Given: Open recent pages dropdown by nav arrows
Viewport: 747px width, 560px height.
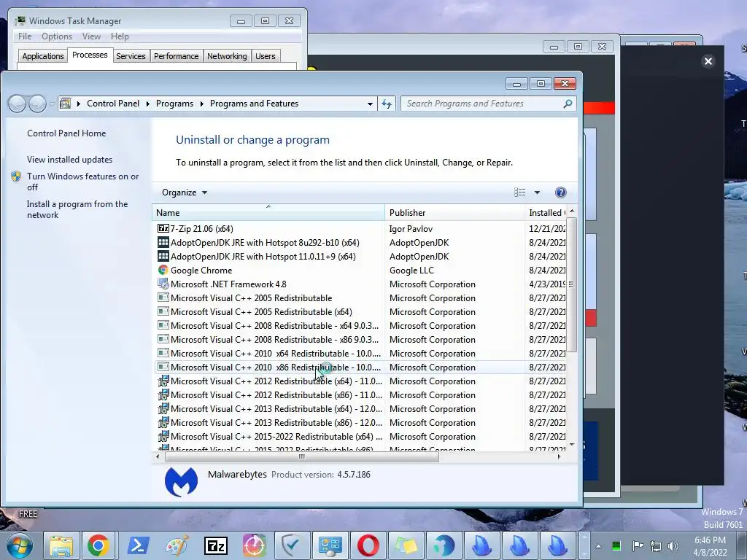Looking at the screenshot, I should [x=52, y=104].
